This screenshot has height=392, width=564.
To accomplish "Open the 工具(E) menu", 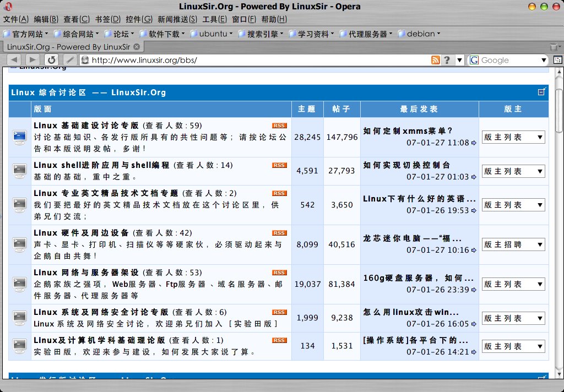I will [214, 19].
